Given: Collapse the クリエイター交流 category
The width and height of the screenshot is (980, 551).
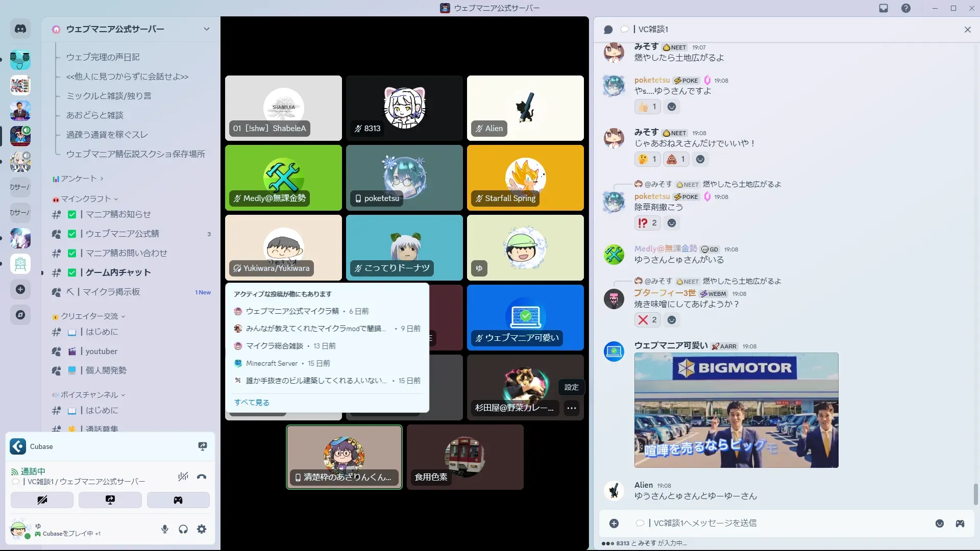Looking at the screenshot, I should coord(89,316).
